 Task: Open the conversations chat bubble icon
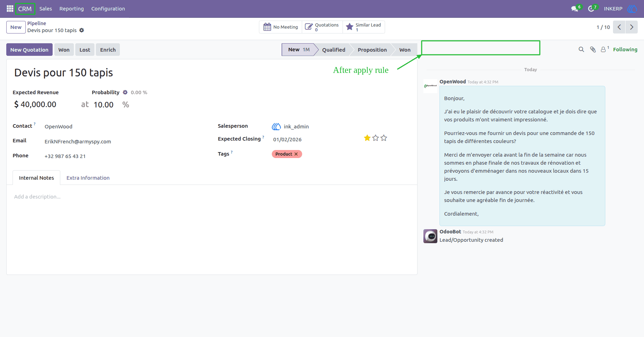[x=575, y=9]
